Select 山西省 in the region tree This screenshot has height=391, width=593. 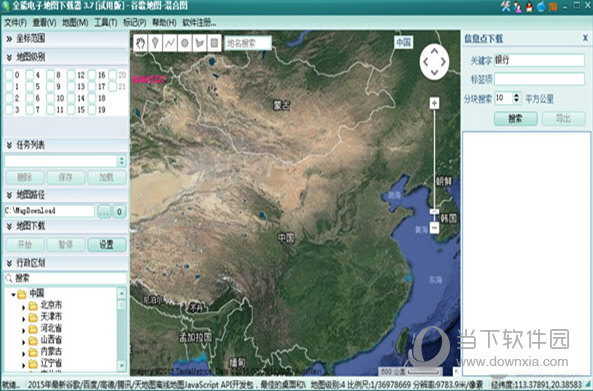[x=51, y=340]
